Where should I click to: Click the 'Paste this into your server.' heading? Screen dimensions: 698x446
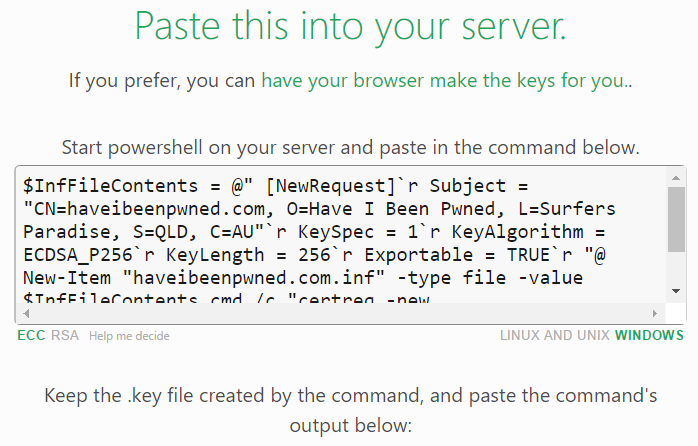click(350, 26)
